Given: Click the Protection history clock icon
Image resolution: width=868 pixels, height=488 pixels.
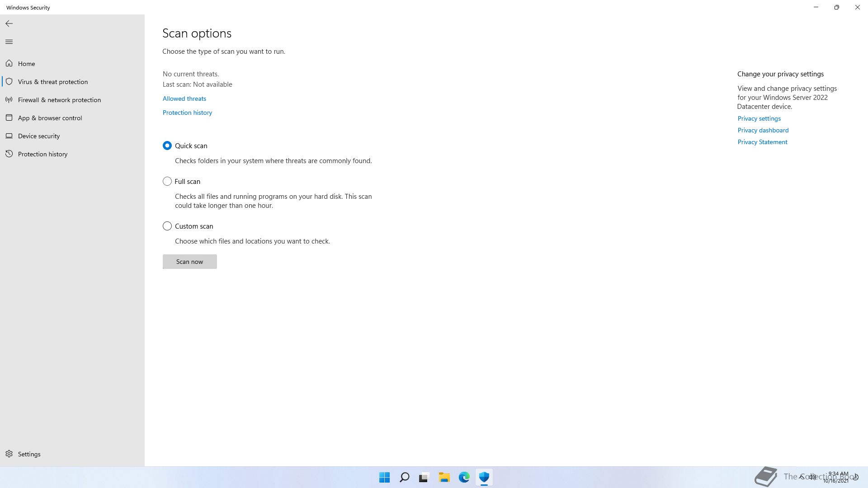Looking at the screenshot, I should pos(9,154).
